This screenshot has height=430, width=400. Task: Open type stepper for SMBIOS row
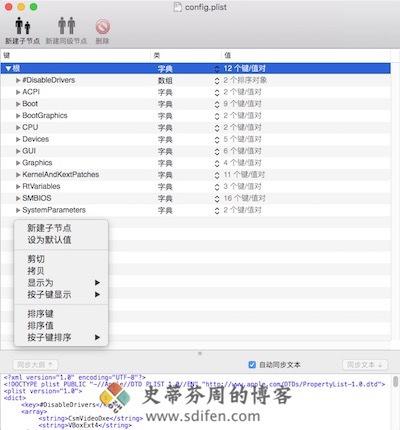point(217,199)
